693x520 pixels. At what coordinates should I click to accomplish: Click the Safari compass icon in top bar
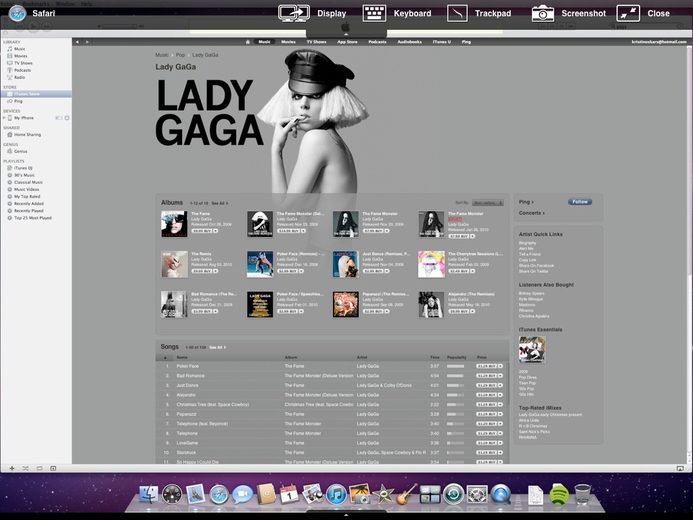pyautogui.click(x=17, y=13)
